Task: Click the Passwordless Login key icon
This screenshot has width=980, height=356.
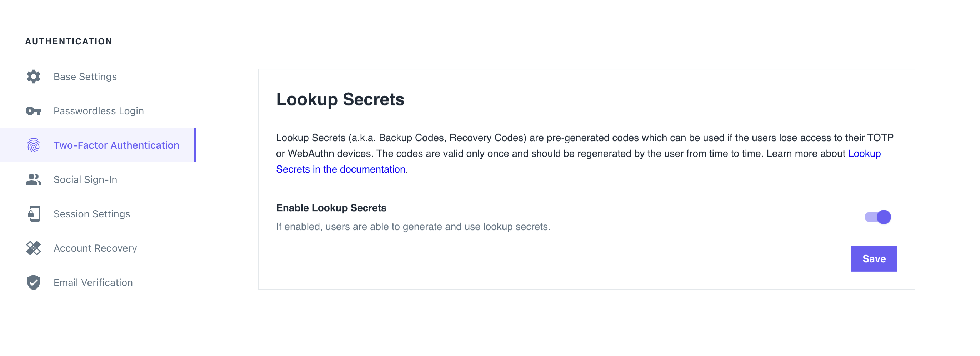Action: 34,111
